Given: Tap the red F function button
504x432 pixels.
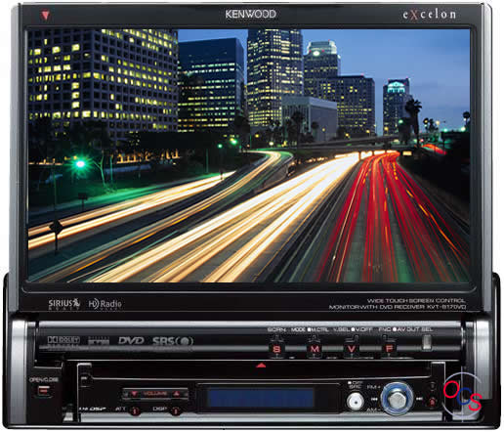Looking at the screenshot, I should pos(389,349).
